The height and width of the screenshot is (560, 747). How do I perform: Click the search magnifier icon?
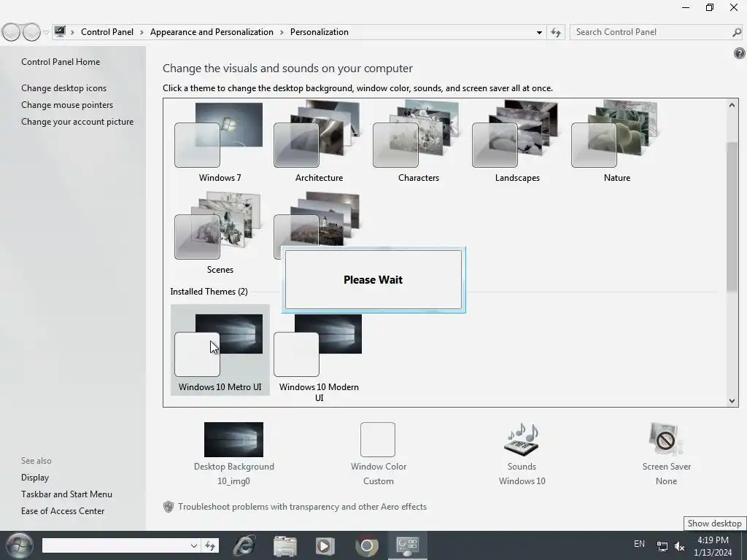click(x=737, y=32)
